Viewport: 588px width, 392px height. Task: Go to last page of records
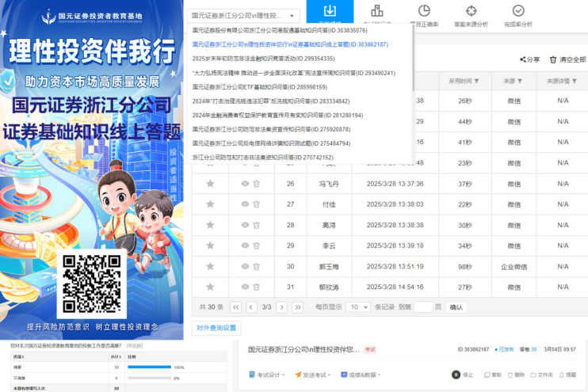pyautogui.click(x=298, y=307)
